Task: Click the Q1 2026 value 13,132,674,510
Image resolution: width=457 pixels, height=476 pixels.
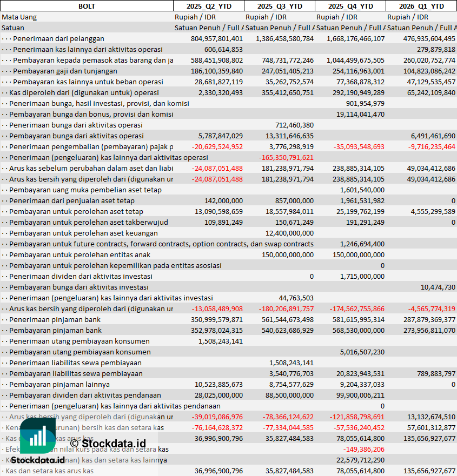Action: [x=431, y=417]
